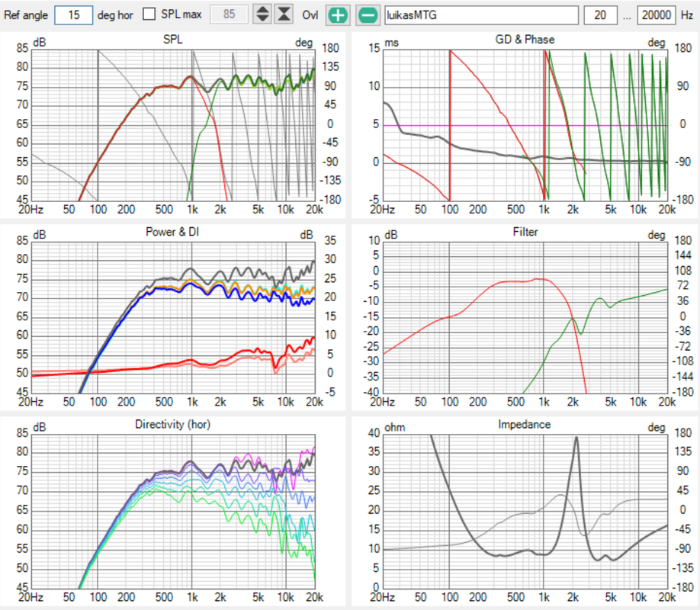Click the ohm unit label on Impedance chart
This screenshot has width=700, height=610.
tap(395, 427)
